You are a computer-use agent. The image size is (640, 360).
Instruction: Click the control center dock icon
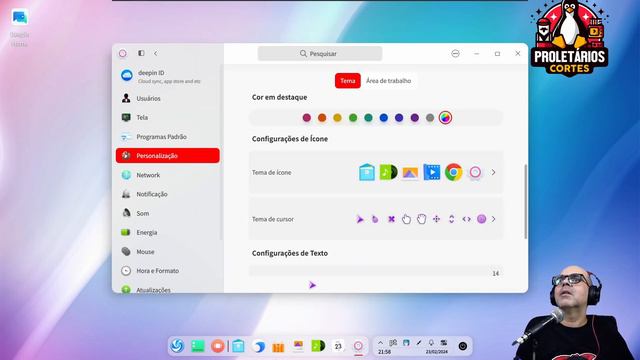358,346
